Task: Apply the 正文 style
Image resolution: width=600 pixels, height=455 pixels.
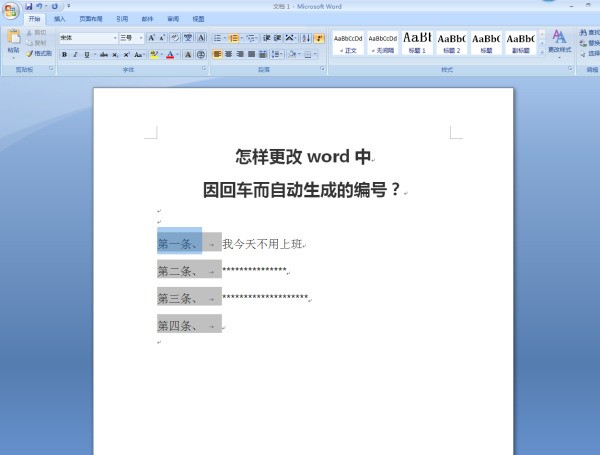Action: (x=348, y=43)
